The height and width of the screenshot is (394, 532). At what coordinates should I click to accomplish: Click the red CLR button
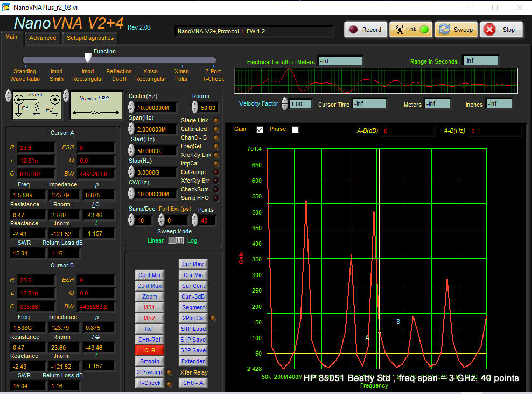(x=149, y=350)
